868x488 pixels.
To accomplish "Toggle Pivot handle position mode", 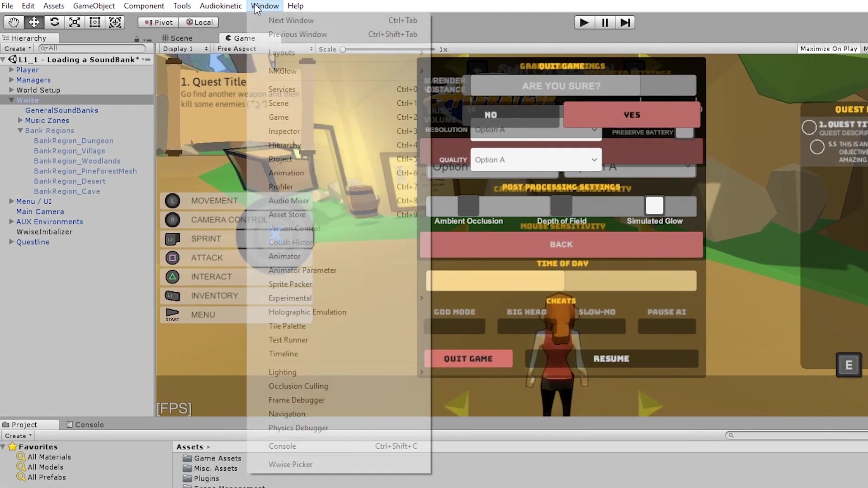I will click(x=159, y=22).
